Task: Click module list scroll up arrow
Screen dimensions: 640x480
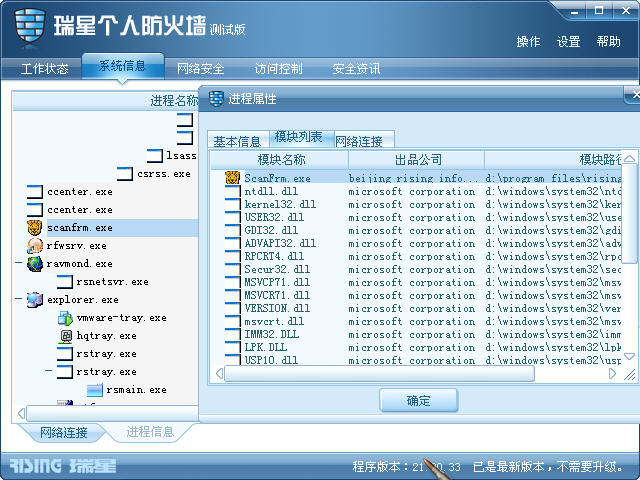Action: (629, 159)
